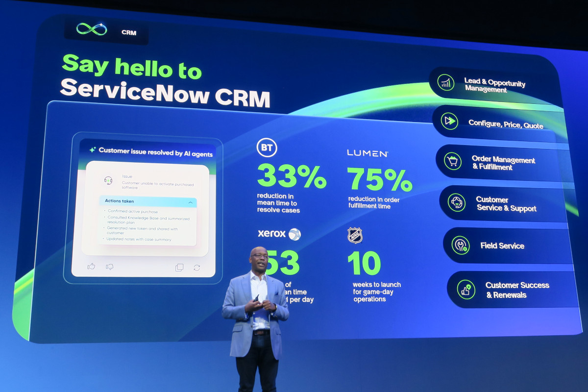This screenshot has width=588, height=392.
Task: Open the Customer Success & Renewals pill
Action: click(514, 290)
